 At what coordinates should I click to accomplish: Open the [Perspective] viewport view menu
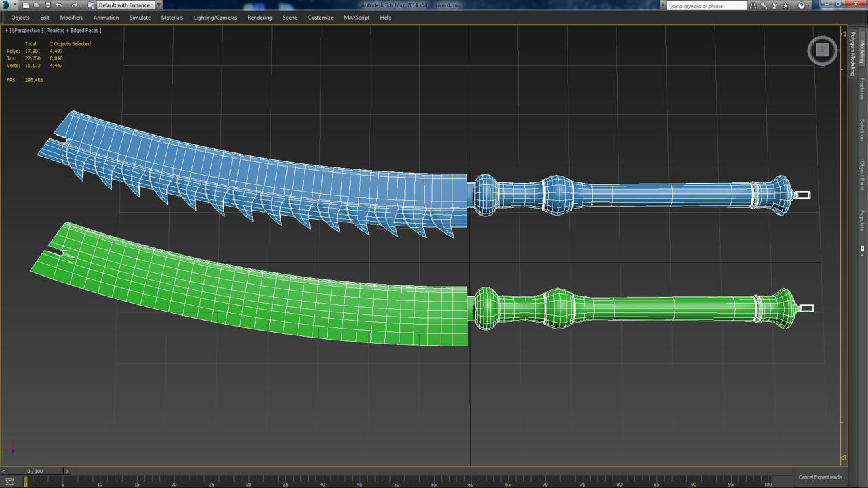pos(27,30)
